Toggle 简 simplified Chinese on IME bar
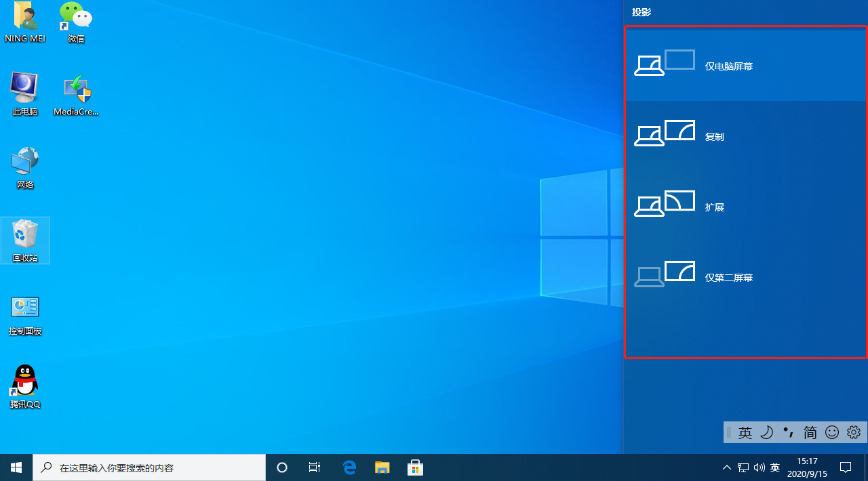 [x=810, y=432]
